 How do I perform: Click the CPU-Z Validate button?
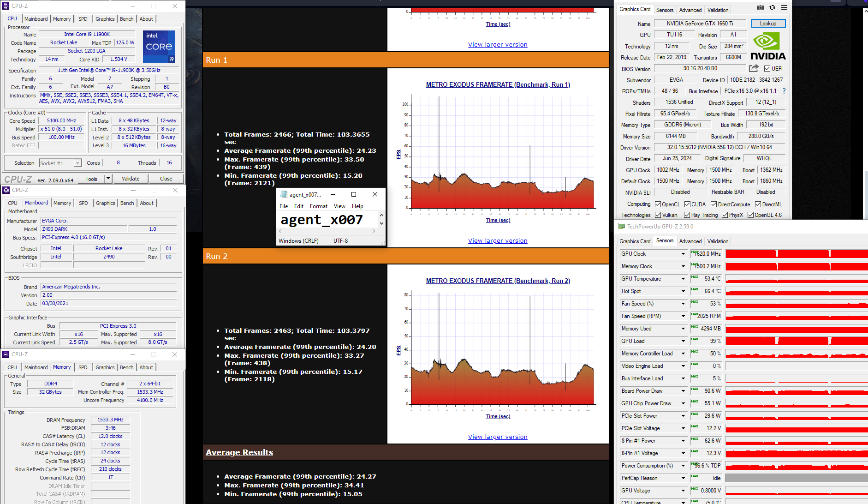point(131,179)
